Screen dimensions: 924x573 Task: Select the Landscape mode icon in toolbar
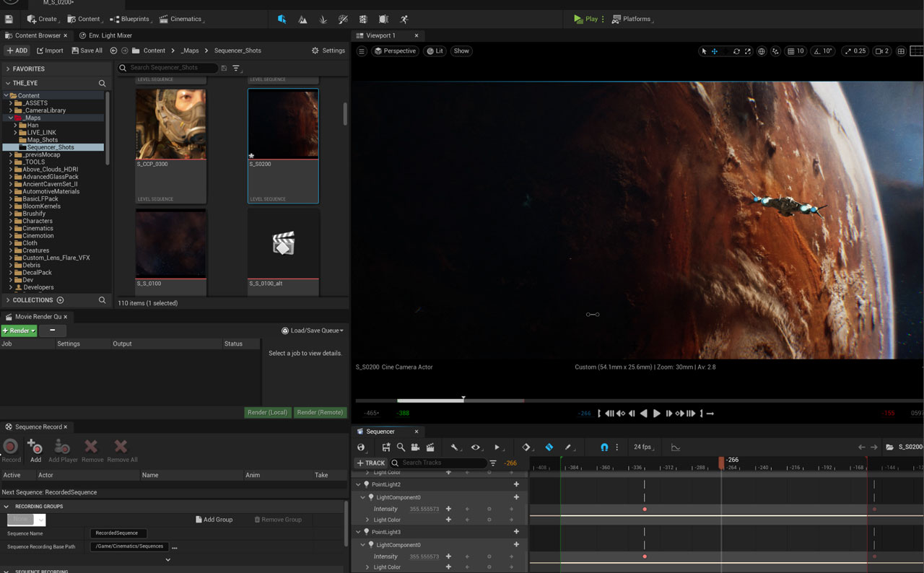(302, 19)
